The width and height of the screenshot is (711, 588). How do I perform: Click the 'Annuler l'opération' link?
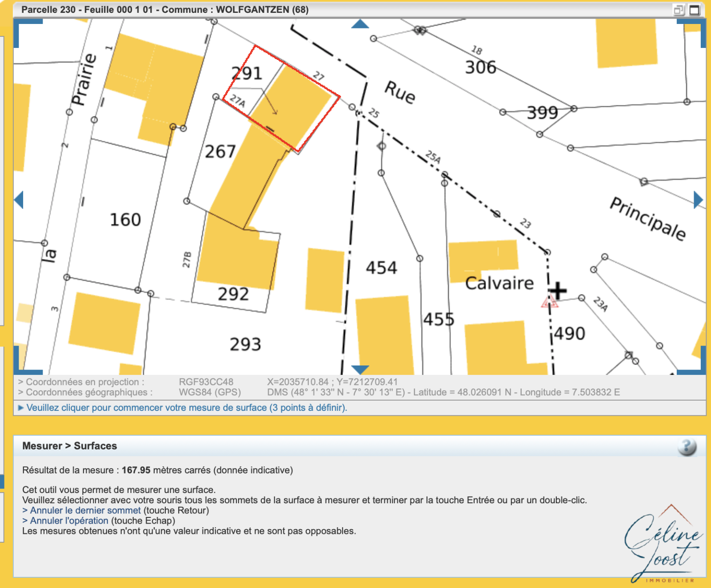(x=69, y=520)
